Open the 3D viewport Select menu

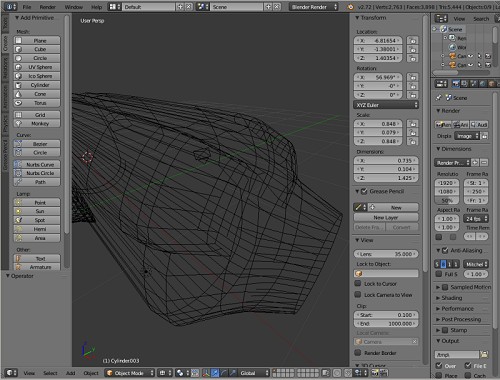[50, 373]
